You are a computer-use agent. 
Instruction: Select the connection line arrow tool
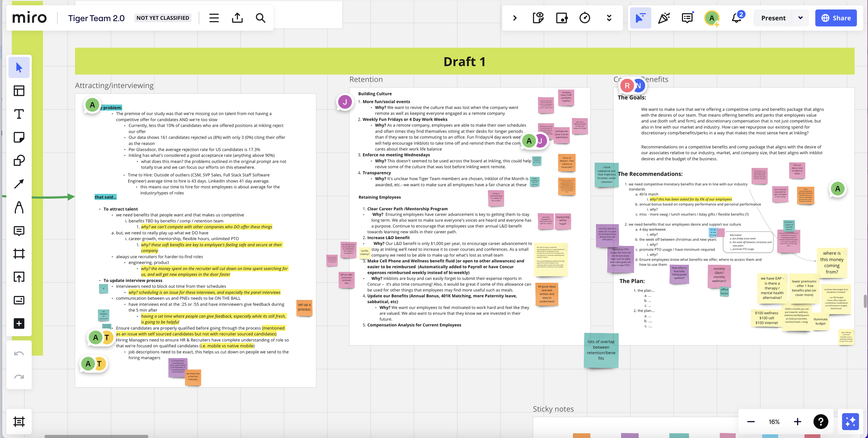(x=19, y=184)
